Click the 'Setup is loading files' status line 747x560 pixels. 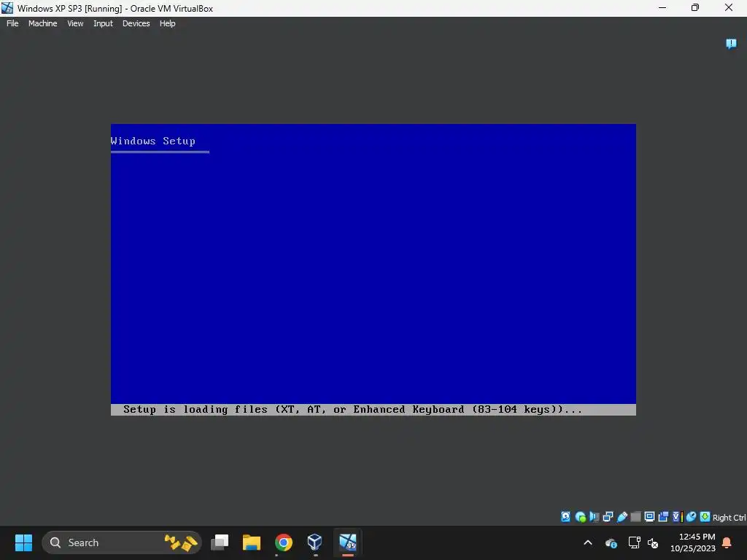[352, 410]
